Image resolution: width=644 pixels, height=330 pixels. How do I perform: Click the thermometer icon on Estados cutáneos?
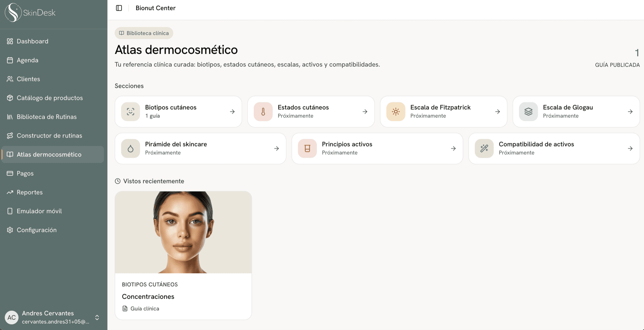(263, 112)
